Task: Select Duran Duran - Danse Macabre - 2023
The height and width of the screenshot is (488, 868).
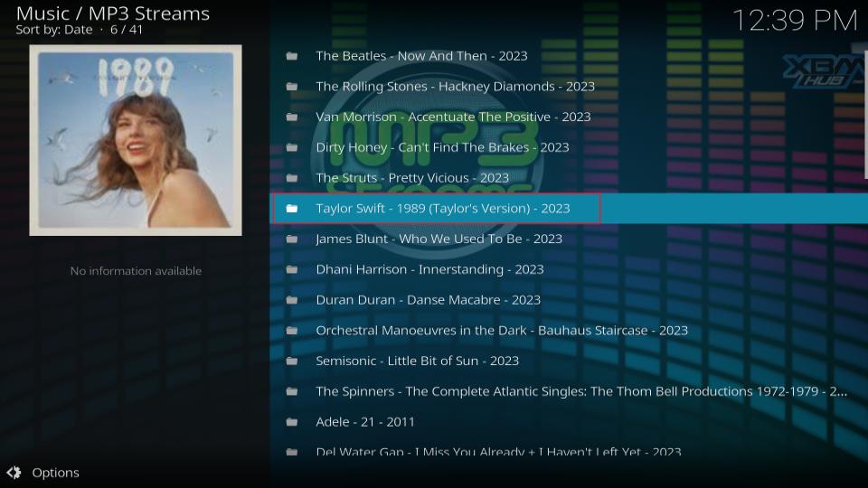Action: [x=428, y=300]
